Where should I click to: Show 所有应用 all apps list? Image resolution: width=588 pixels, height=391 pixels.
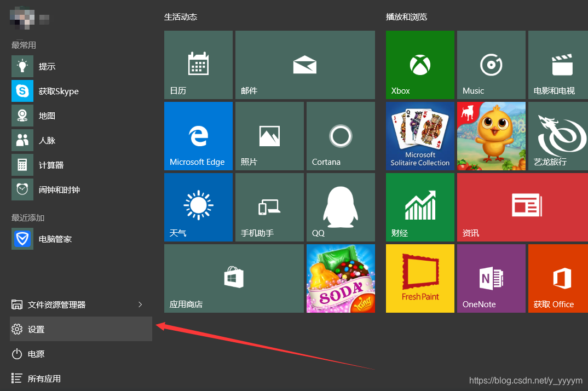[81, 378]
